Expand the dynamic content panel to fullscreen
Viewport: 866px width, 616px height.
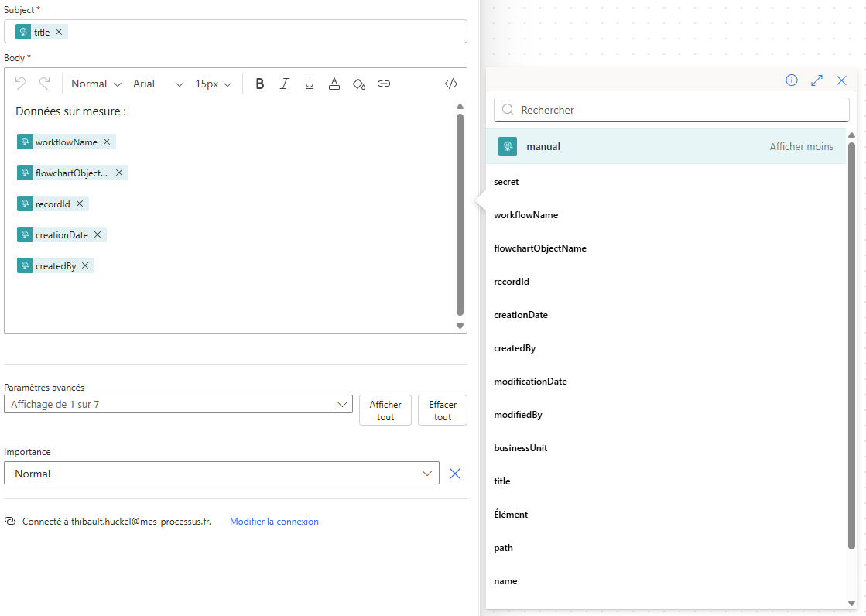(816, 80)
